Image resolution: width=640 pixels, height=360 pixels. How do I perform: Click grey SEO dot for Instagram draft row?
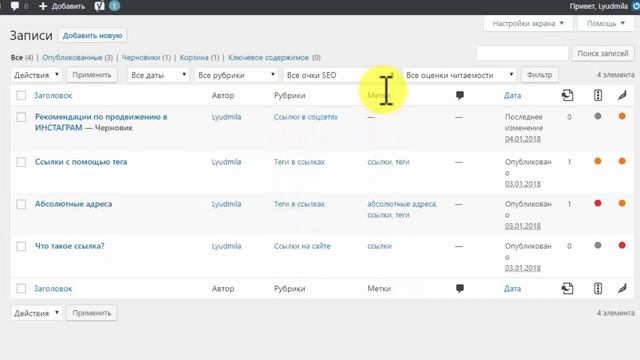pos(598,116)
